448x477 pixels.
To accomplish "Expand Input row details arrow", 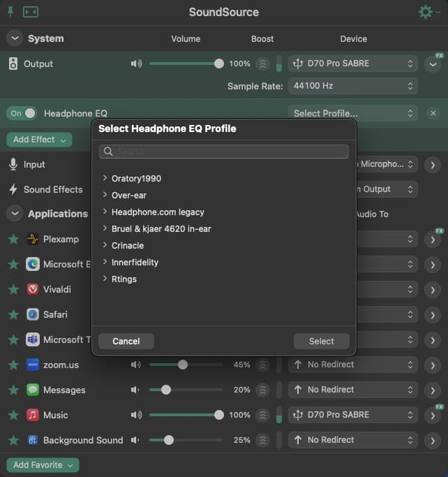I will point(433,165).
